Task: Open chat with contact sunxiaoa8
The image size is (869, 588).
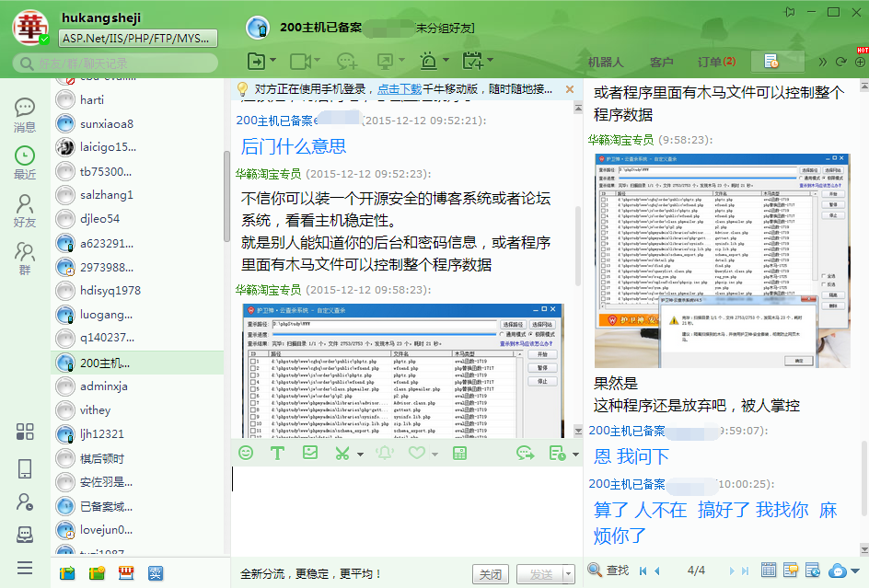Action: pos(137,123)
